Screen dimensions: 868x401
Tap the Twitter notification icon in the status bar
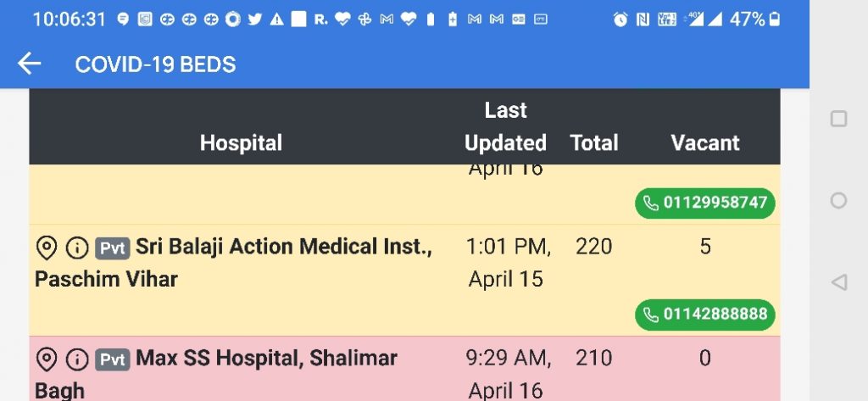[x=254, y=19]
